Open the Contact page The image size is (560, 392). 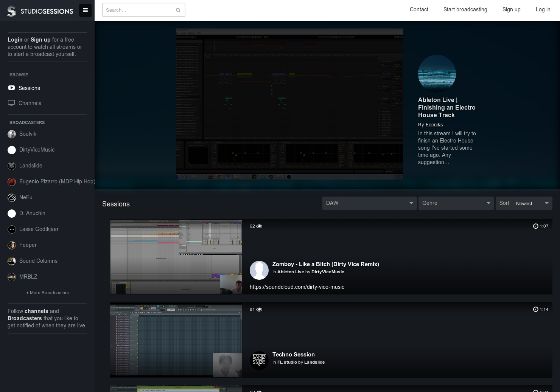pyautogui.click(x=419, y=9)
